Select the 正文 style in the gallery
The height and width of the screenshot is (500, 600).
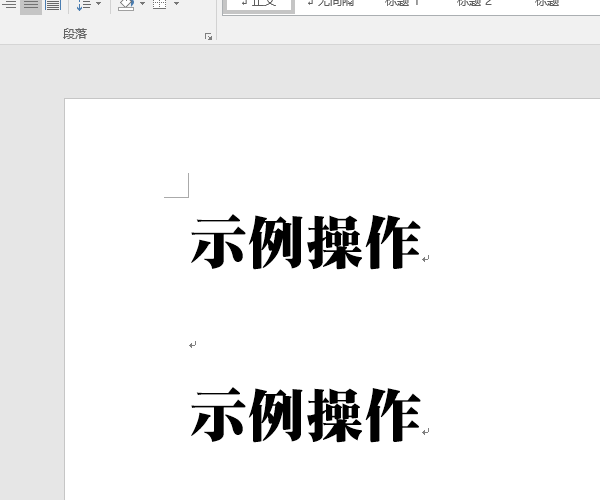[x=259, y=5]
